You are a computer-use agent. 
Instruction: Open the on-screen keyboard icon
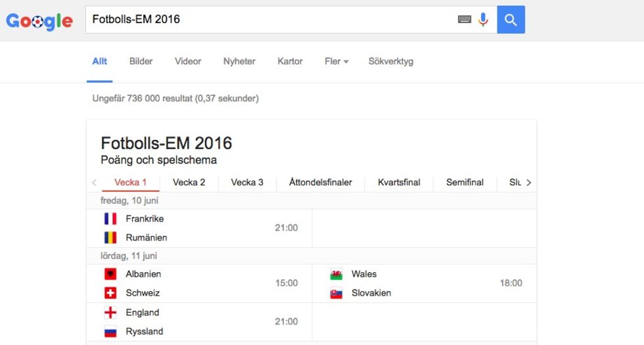pyautogui.click(x=464, y=19)
